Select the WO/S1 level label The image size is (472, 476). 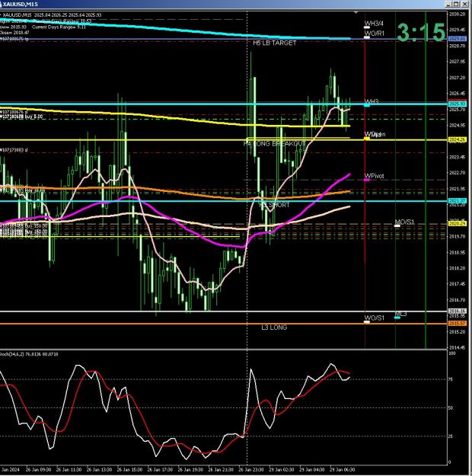pos(375,318)
